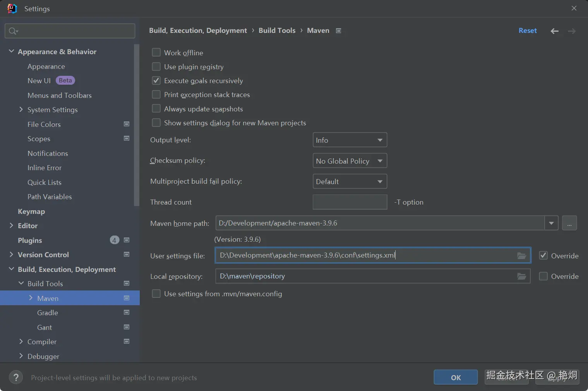Click the IntelliJ IDEA logo icon

12,9
